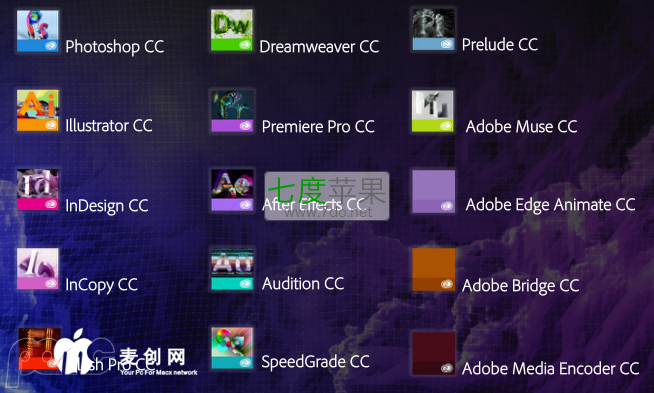Select the Prelude CC icon
This screenshot has height=393, width=654.
click(433, 30)
